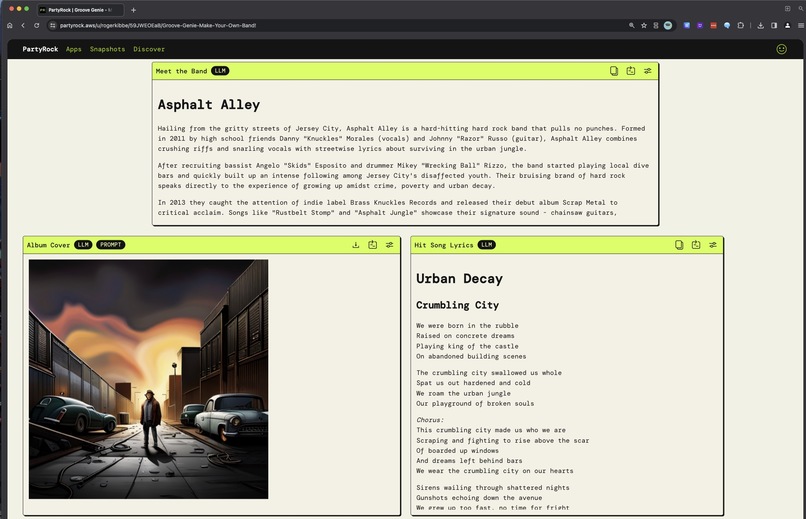
Task: Open the browser main menu
Action: pyautogui.click(x=801, y=25)
